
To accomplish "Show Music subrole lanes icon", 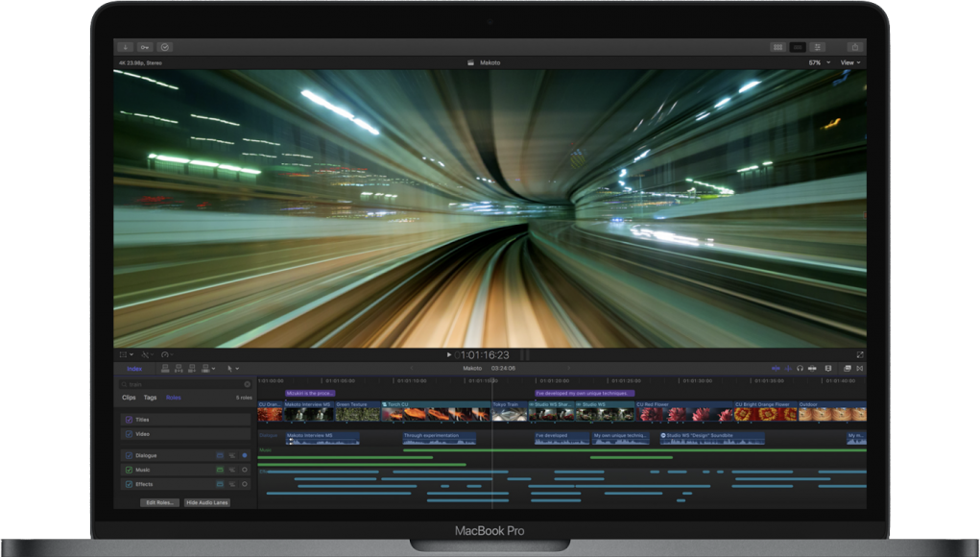I will click(x=232, y=471).
